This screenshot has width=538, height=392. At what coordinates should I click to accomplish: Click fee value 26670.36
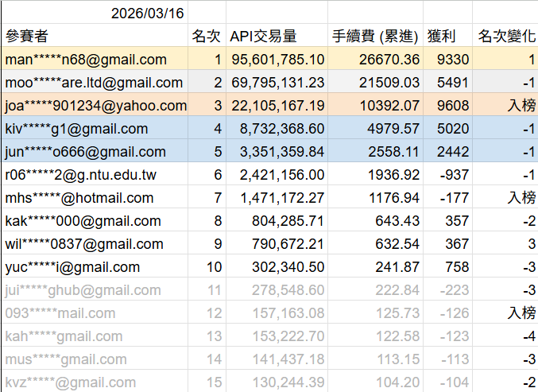[389, 60]
